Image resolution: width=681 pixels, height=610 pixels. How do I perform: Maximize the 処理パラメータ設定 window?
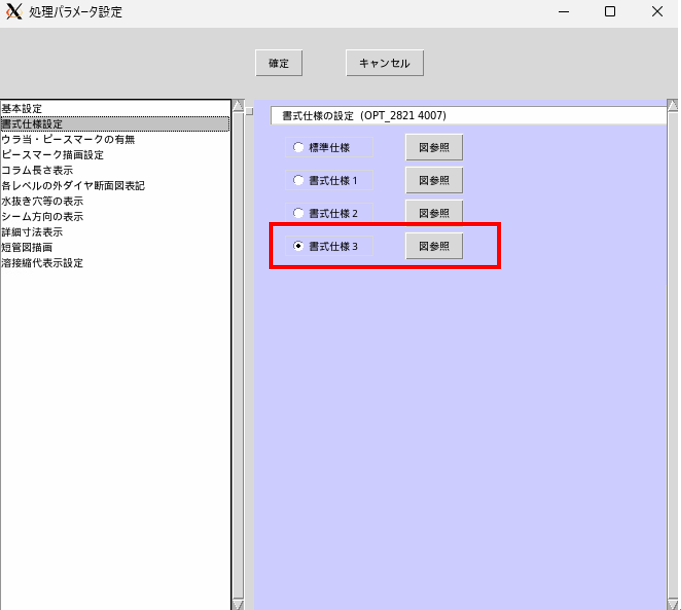pos(610,12)
